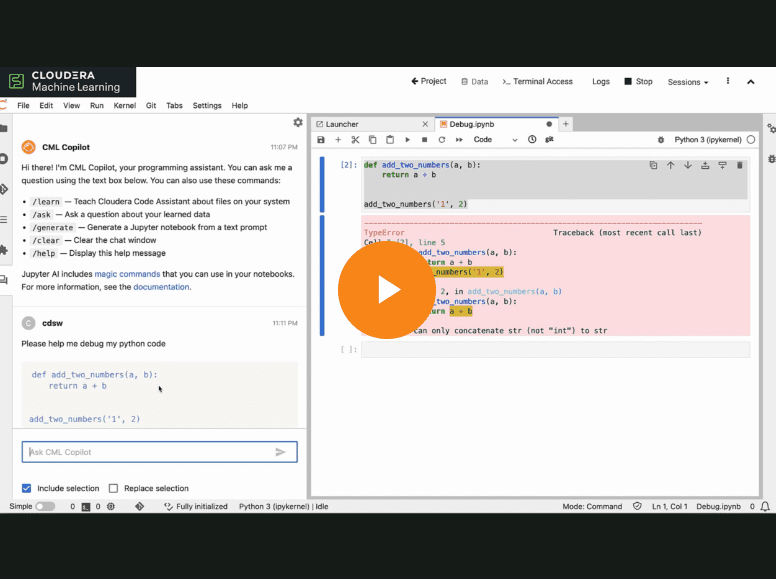Restart the kernel icon
This screenshot has height=579, width=776.
441,140
